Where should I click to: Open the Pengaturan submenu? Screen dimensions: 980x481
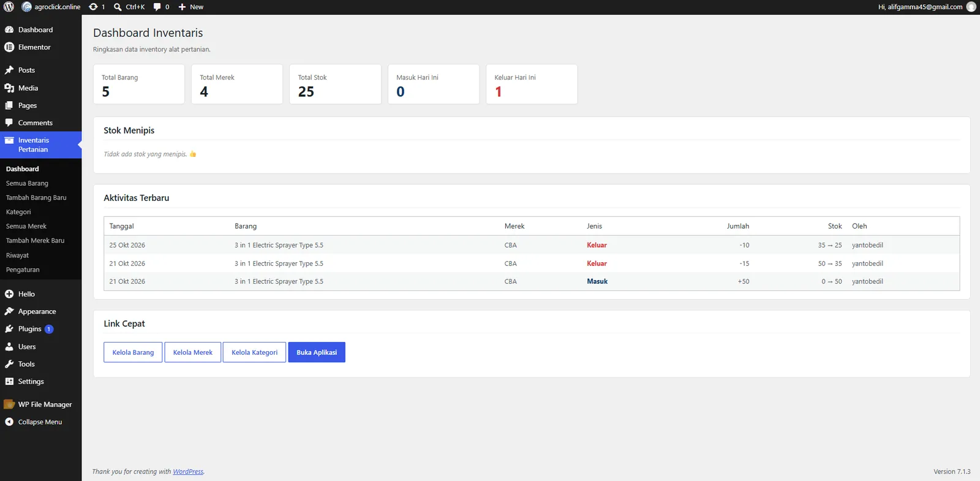point(23,270)
